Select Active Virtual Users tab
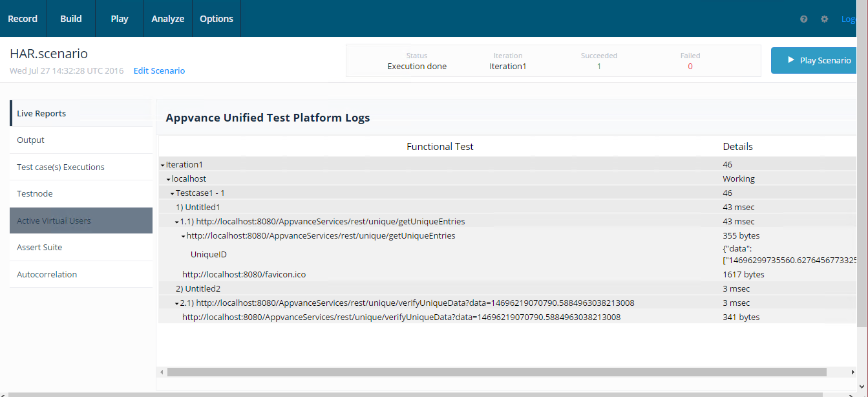Viewport: 868px width, 397px height. click(x=81, y=220)
